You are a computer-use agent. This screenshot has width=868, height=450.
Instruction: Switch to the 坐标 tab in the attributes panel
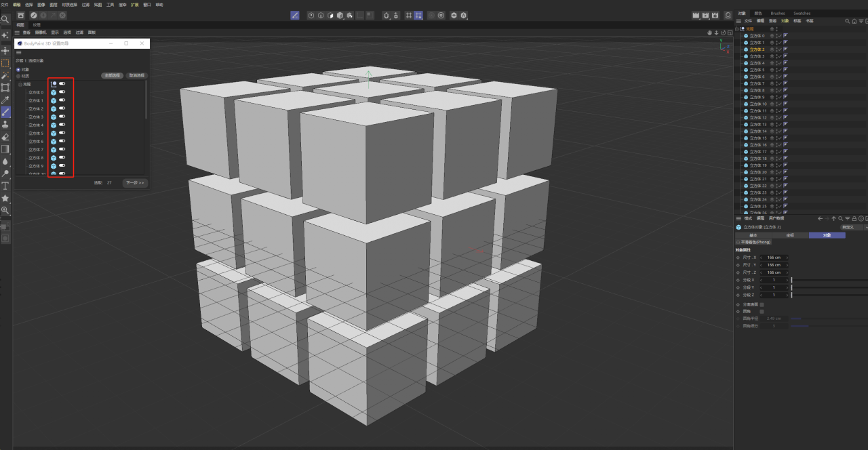point(790,234)
